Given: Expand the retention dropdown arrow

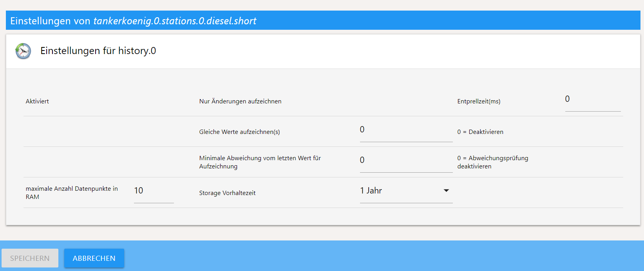Looking at the screenshot, I should [x=446, y=191].
